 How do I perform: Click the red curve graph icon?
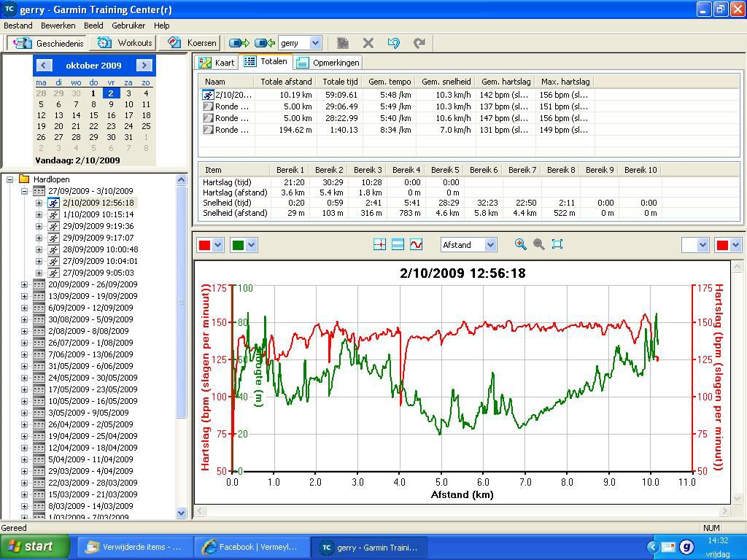point(416,245)
